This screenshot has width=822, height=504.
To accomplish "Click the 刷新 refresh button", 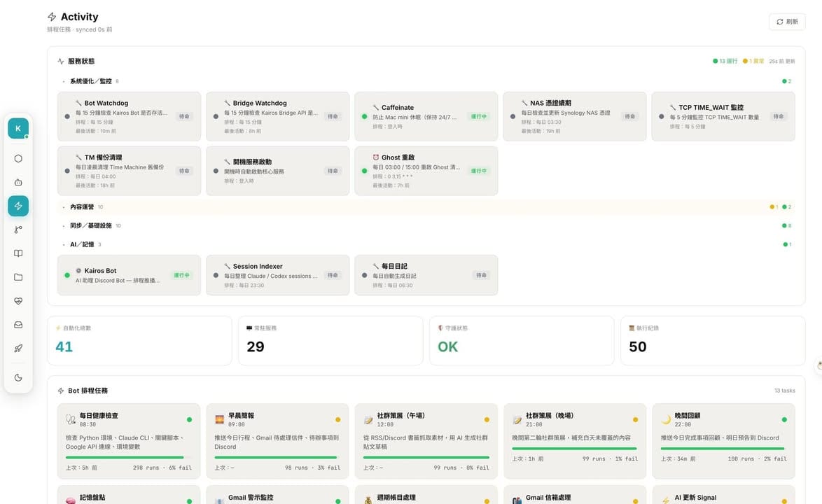I will [788, 22].
